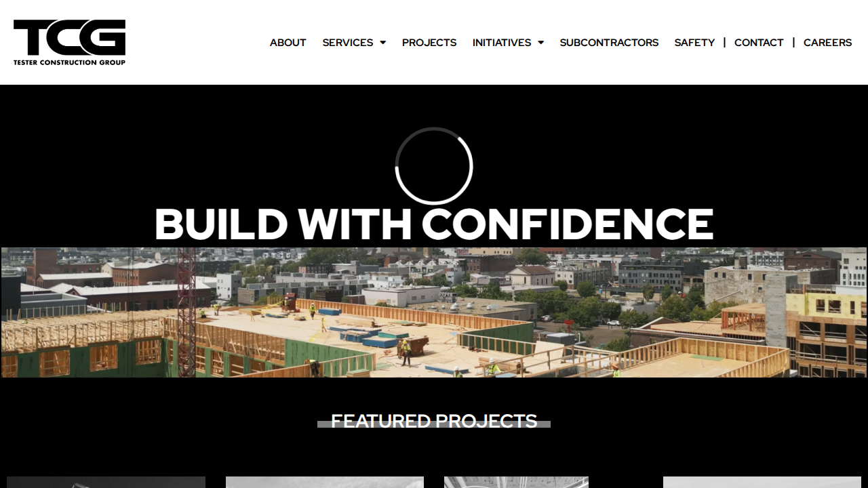Viewport: 868px width, 488px height.
Task: Open the About page
Action: point(288,43)
